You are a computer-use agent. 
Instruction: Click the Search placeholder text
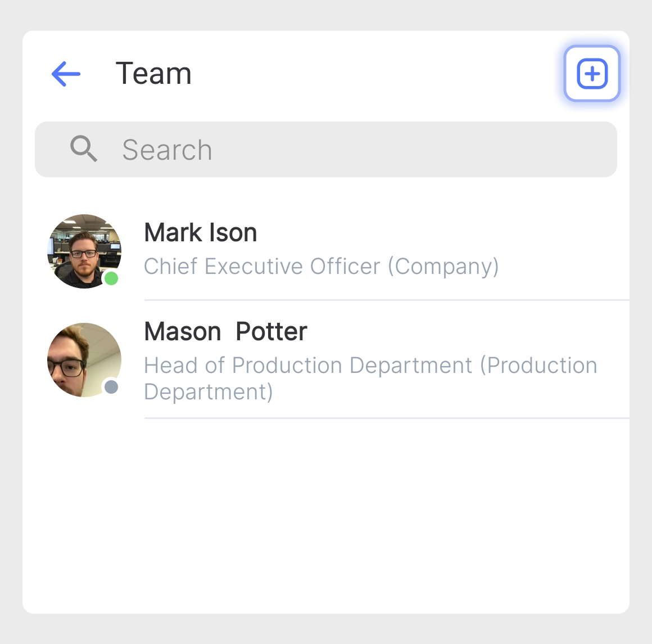click(167, 150)
